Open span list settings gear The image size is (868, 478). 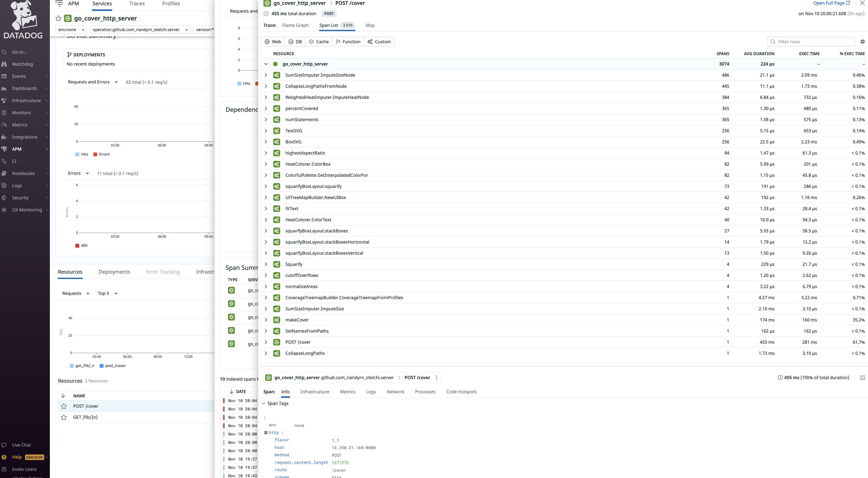tap(862, 42)
